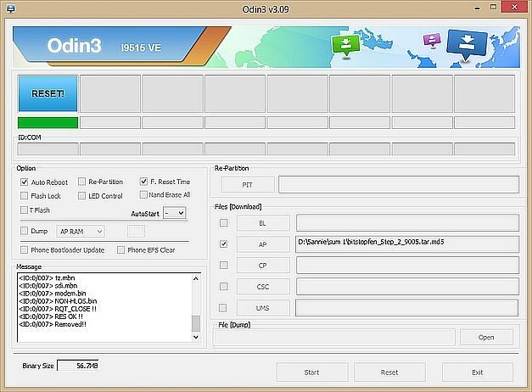Toggle the F. Reset Time checkbox

pos(143,182)
